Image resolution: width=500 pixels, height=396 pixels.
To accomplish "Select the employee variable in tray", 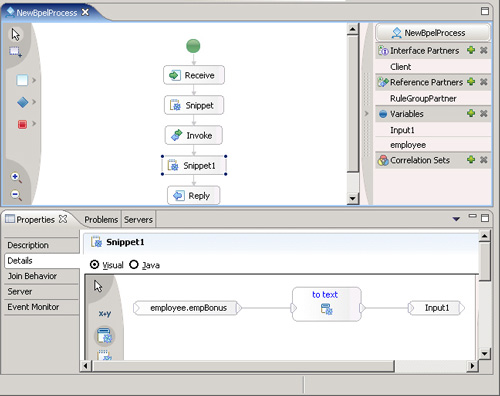I will pos(433,145).
